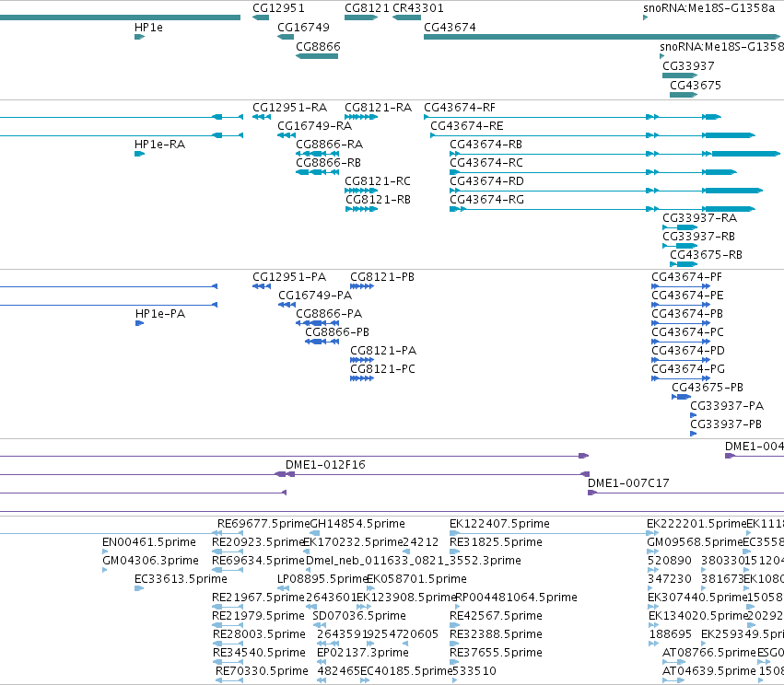Click the CG43674-RC transcript label
The width and height of the screenshot is (784, 685).
(486, 163)
